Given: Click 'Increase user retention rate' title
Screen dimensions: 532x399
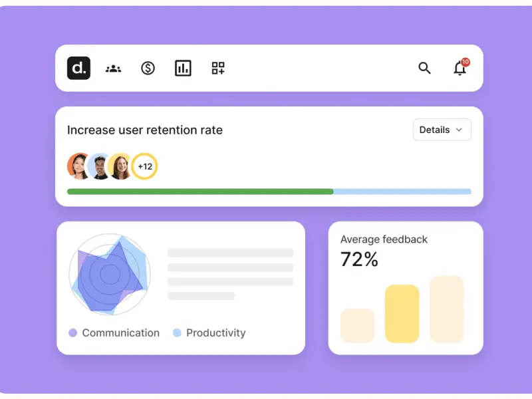Looking at the screenshot, I should 145,130.
